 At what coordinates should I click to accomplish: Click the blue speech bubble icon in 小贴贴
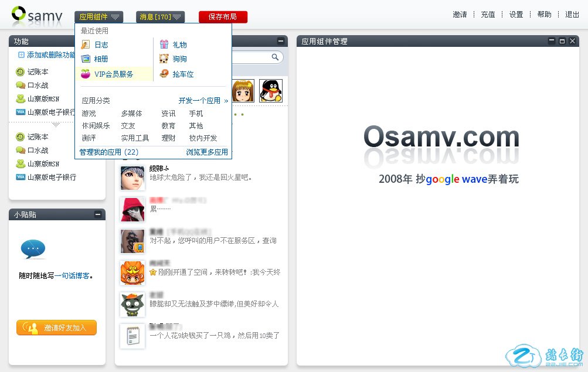(33, 250)
